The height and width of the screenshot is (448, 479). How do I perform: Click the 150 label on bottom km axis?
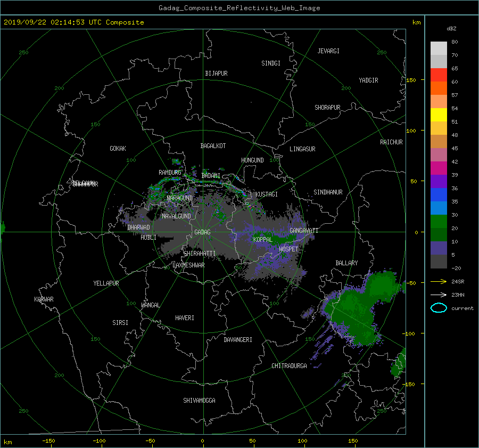[x=353, y=441]
